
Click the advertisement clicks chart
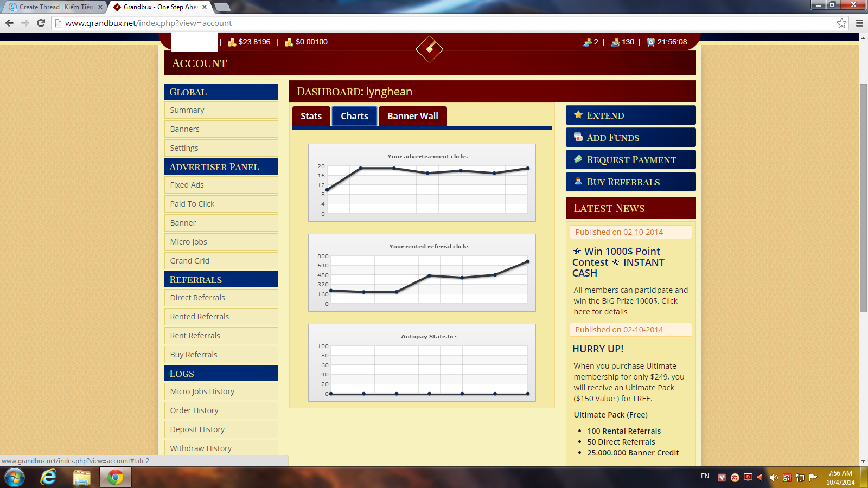422,183
